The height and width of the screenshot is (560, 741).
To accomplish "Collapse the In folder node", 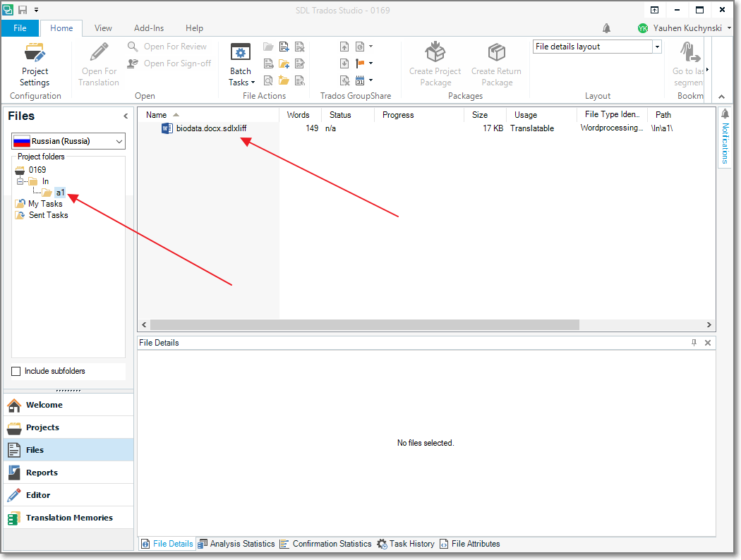I will (20, 181).
